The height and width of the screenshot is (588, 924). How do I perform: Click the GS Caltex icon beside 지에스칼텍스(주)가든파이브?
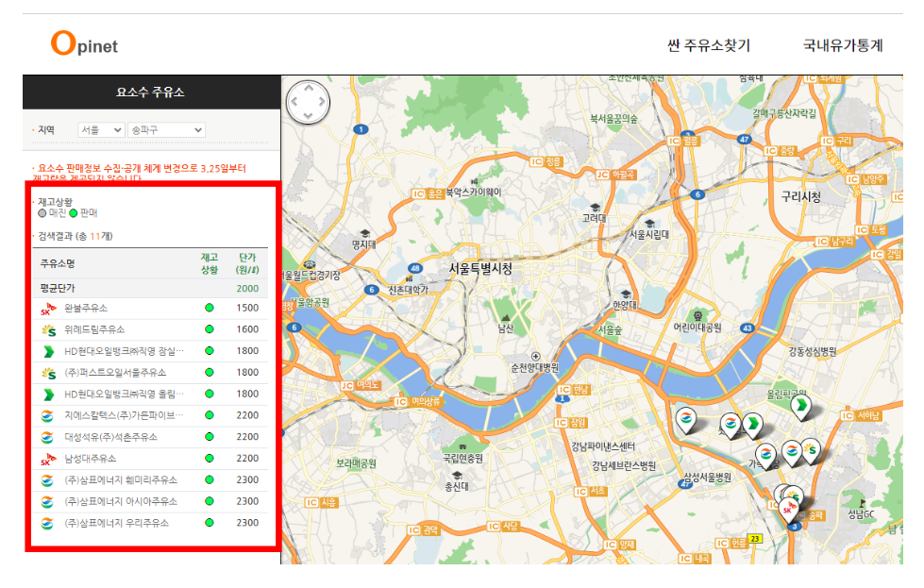click(x=47, y=416)
